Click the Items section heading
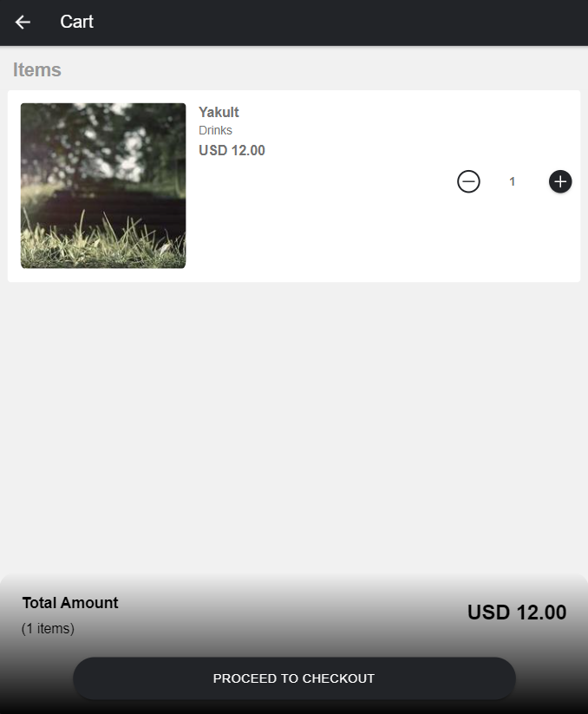Viewport: 588px width, 714px height. [37, 70]
